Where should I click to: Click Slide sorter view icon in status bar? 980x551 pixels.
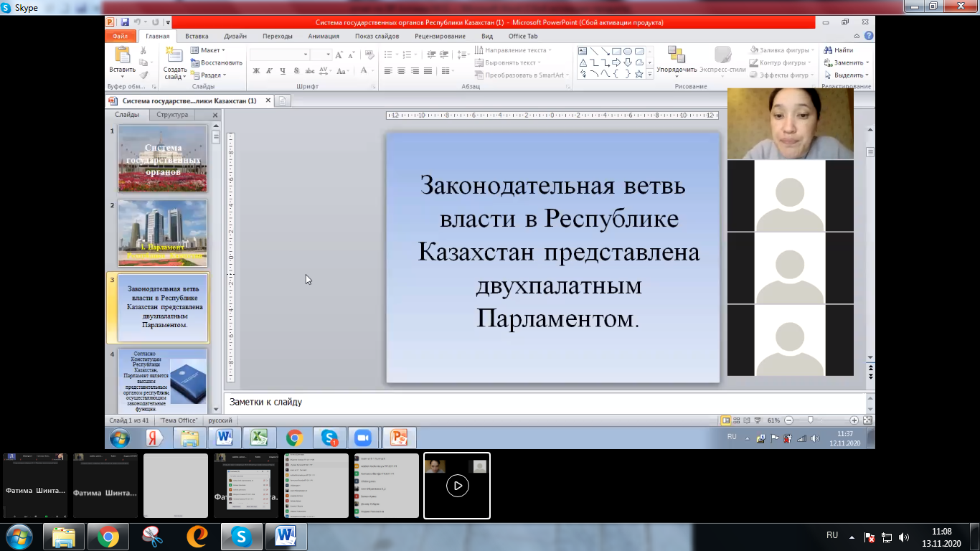click(737, 420)
